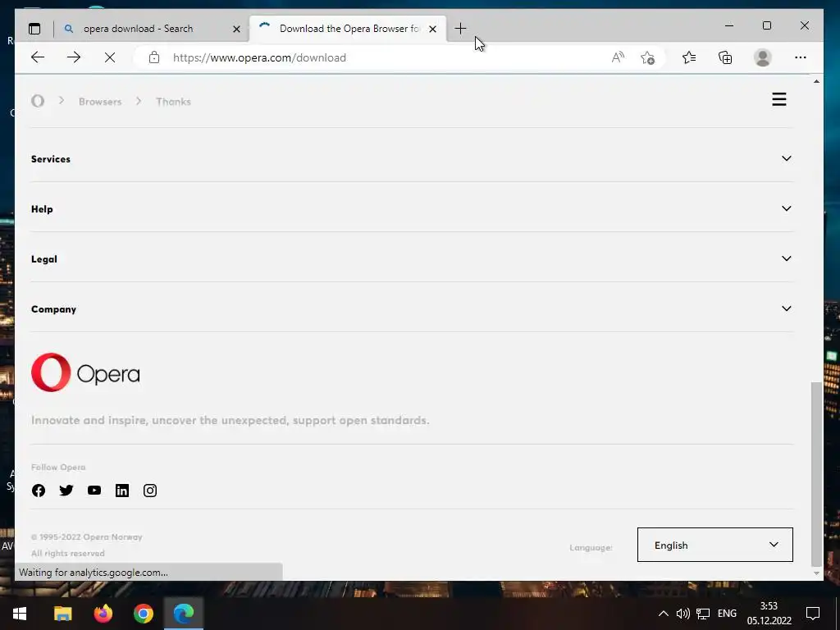Open the clock showing 3:53
Screen dimensions: 840x630
pyautogui.click(x=769, y=614)
